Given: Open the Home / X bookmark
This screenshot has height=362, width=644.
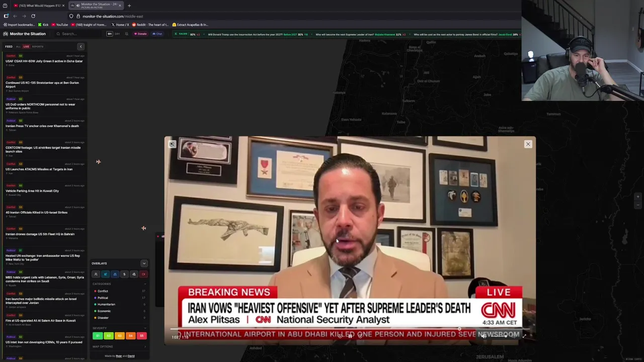Looking at the screenshot, I should (x=120, y=25).
